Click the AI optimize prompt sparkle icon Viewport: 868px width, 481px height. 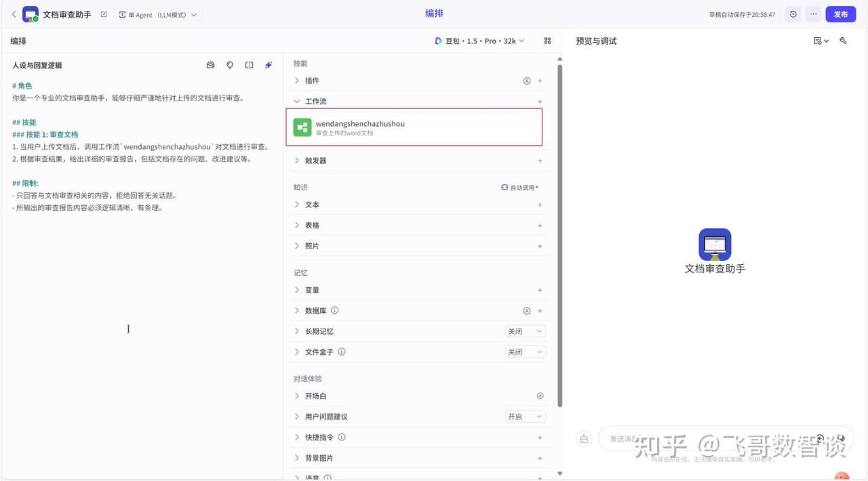tap(269, 65)
